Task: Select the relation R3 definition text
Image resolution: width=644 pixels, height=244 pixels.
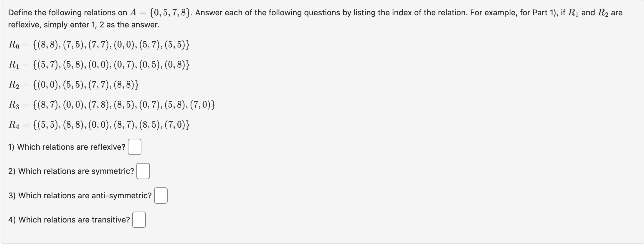Action: point(112,105)
